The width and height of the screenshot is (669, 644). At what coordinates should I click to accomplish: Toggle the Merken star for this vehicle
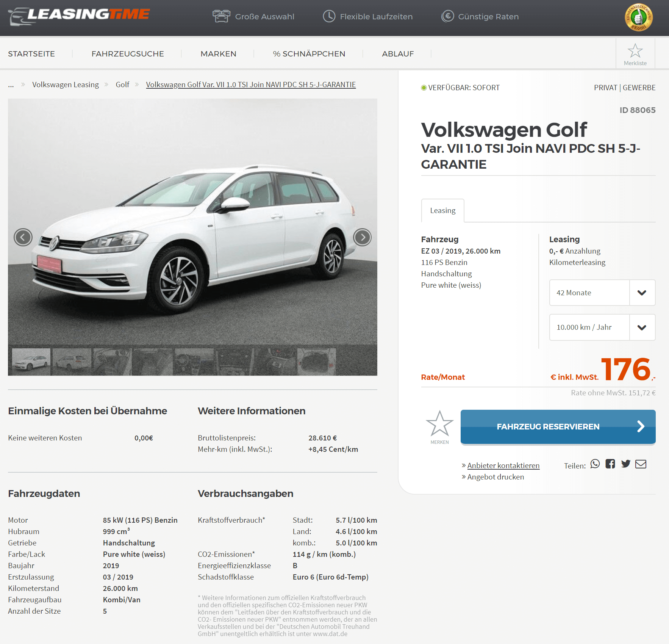[x=439, y=427]
